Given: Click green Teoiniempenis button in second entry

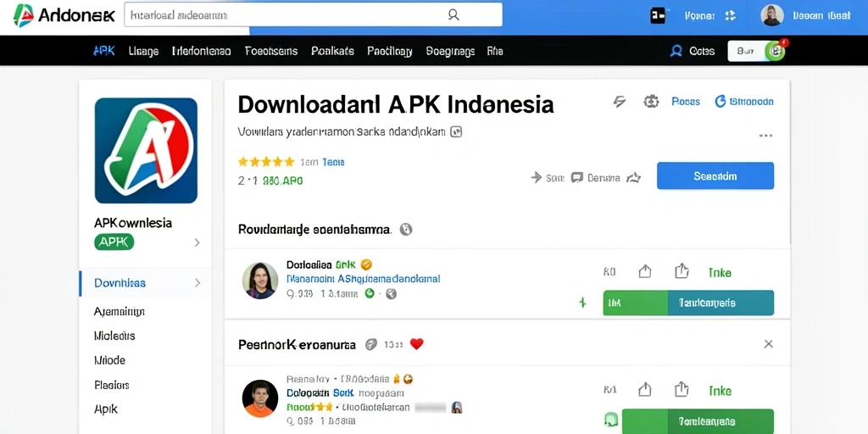Looking at the screenshot, I should point(698,421).
